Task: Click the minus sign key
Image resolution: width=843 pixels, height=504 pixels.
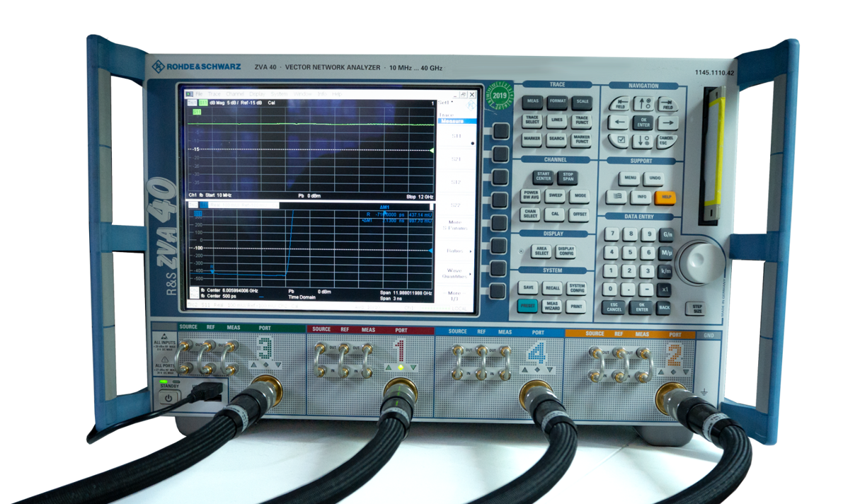Action: [x=648, y=290]
